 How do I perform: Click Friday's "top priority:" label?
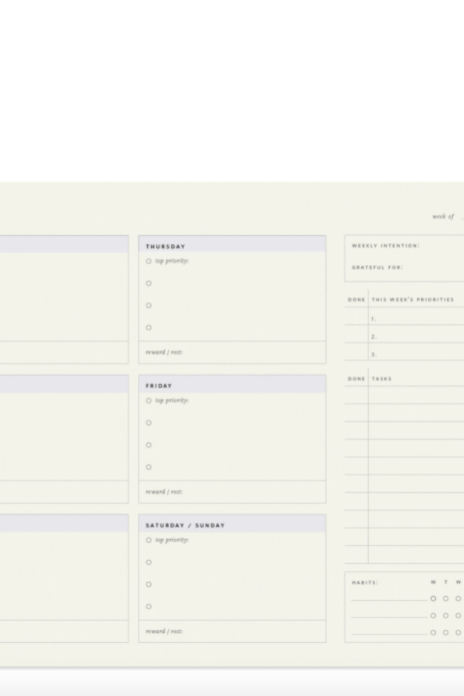click(172, 400)
